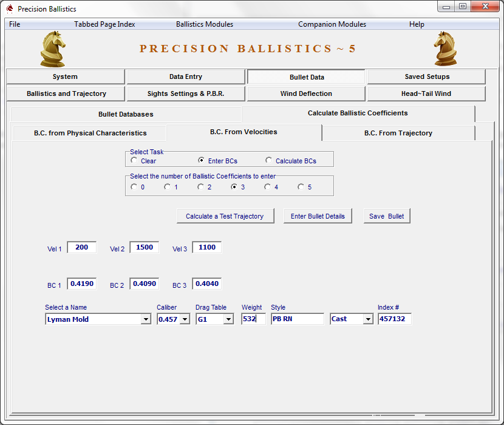Open the Caliber dropdown list

click(185, 319)
